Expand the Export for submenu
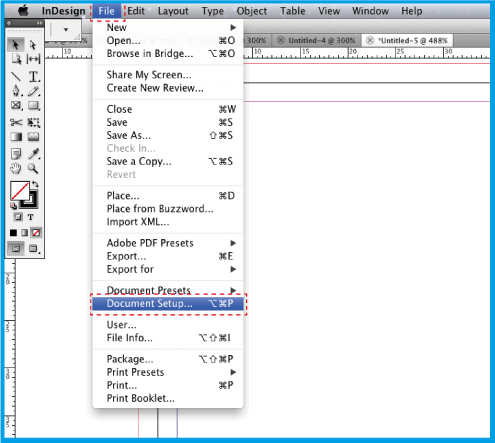 168,269
